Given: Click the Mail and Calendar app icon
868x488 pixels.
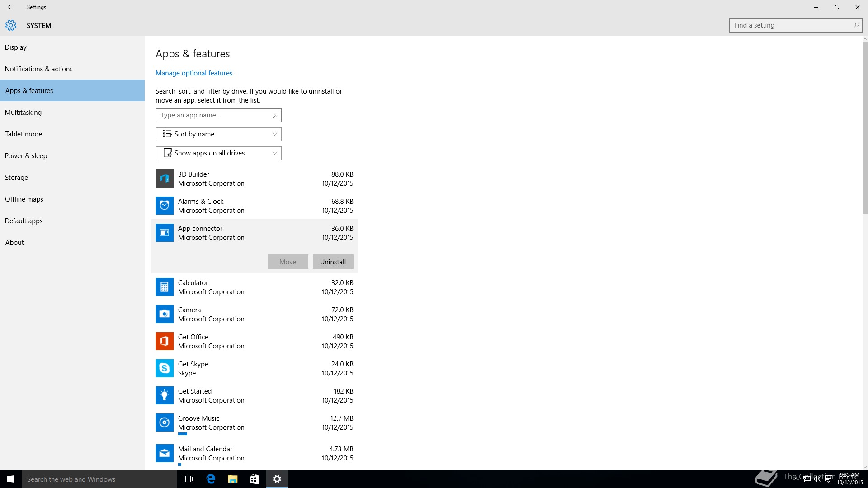Looking at the screenshot, I should pyautogui.click(x=165, y=453).
